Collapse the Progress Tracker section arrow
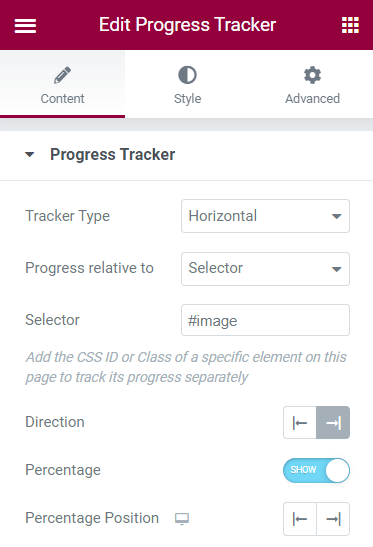This screenshot has width=373, height=547. pyautogui.click(x=30, y=155)
